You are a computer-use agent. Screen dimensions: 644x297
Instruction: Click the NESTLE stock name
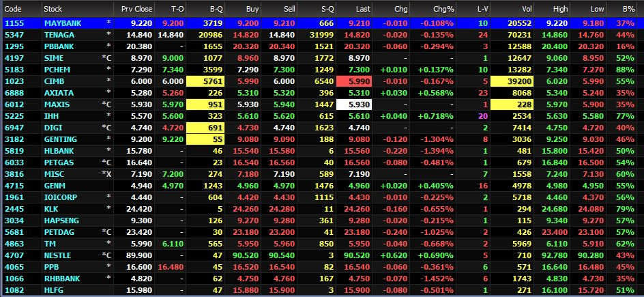tap(57, 255)
